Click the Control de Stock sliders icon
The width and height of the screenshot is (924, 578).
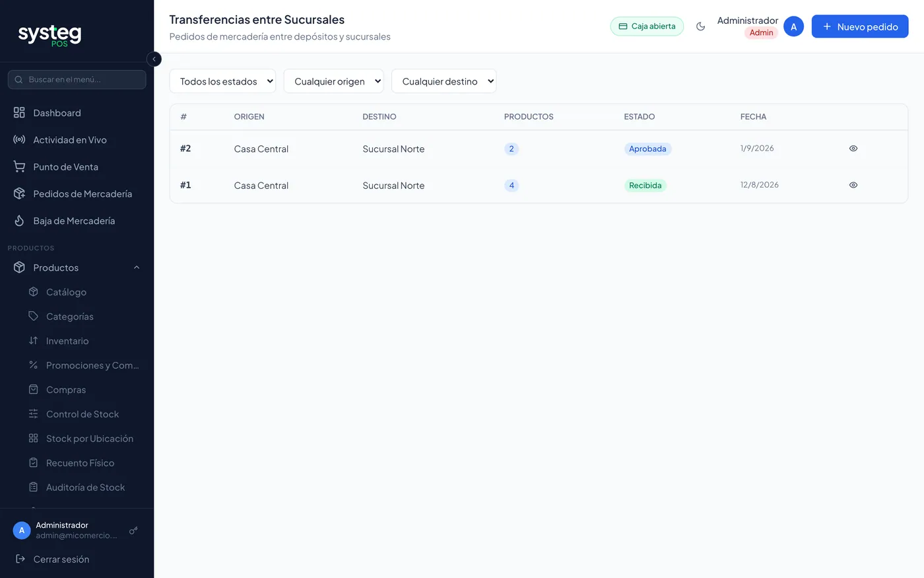tap(34, 414)
